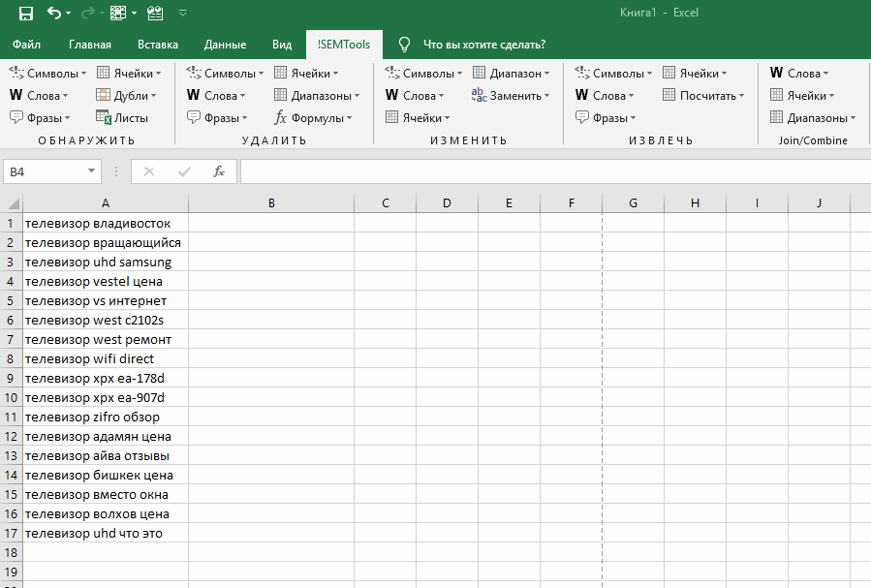Viewport: 871px width, 588px height.
Task: Click Слова W icon in Join/Combine group
Action: coord(777,73)
